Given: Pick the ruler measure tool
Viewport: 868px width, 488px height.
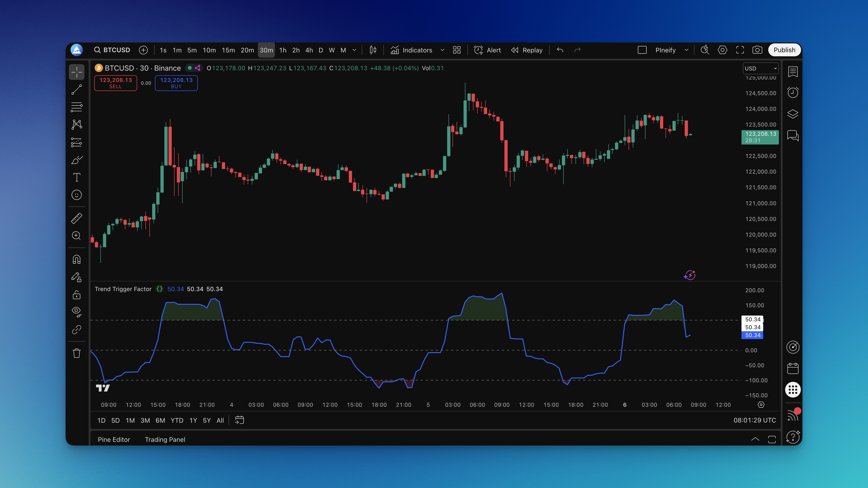Looking at the screenshot, I should [x=76, y=218].
